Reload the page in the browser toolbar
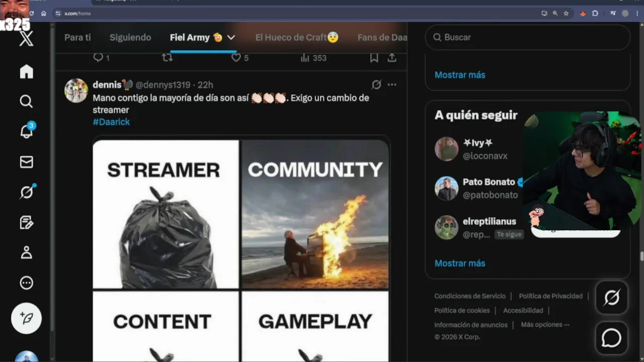The width and height of the screenshot is (644, 362). [32, 14]
